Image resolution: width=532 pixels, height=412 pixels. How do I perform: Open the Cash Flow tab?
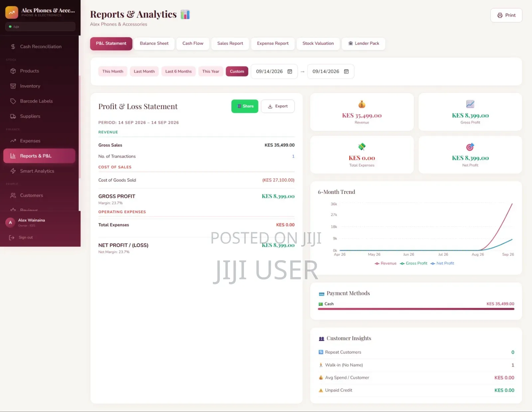pyautogui.click(x=193, y=44)
